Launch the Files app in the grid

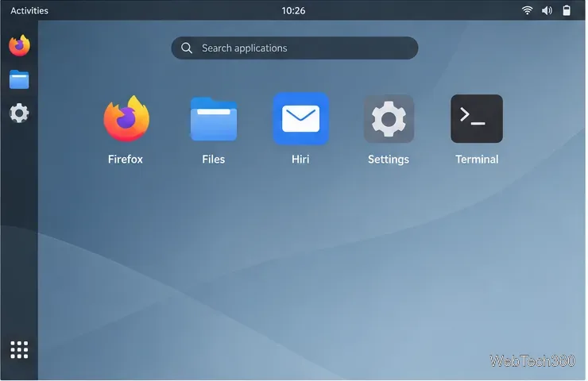point(214,119)
